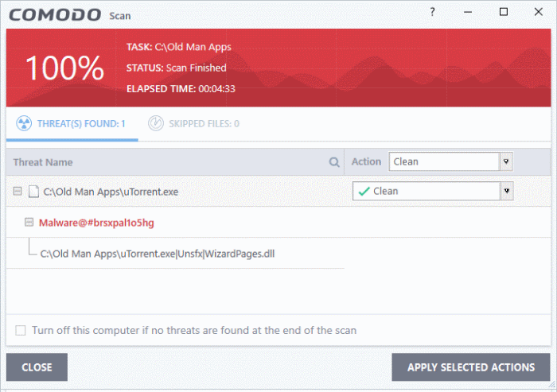The width and height of the screenshot is (557, 392).
Task: Click the radiation icon on Threats Found tab
Action: point(24,123)
